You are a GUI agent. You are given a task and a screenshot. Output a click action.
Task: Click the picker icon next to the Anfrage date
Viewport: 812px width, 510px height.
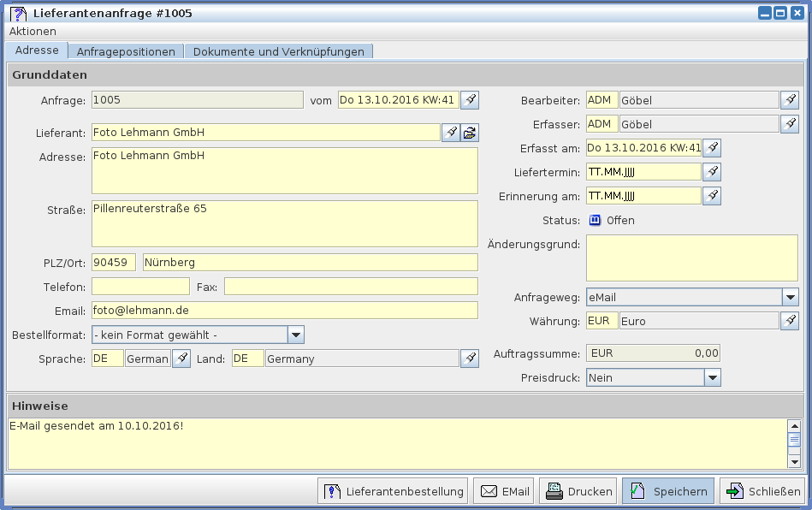point(470,100)
